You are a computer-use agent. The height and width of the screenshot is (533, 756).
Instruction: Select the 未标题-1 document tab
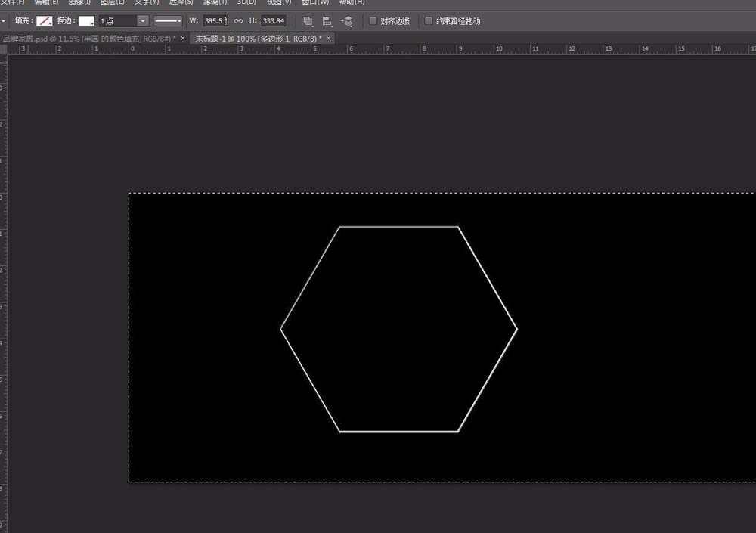pos(258,38)
